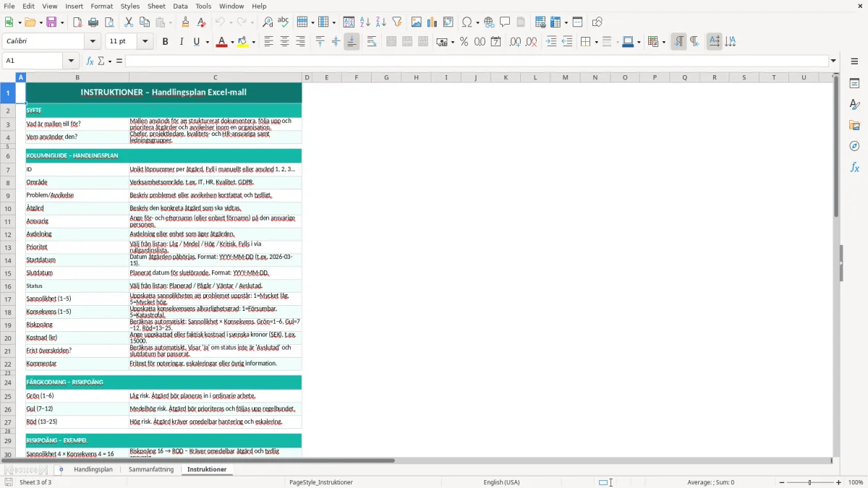The height and width of the screenshot is (488, 868).
Task: Cut the selection with scissors icon
Action: click(x=129, y=22)
